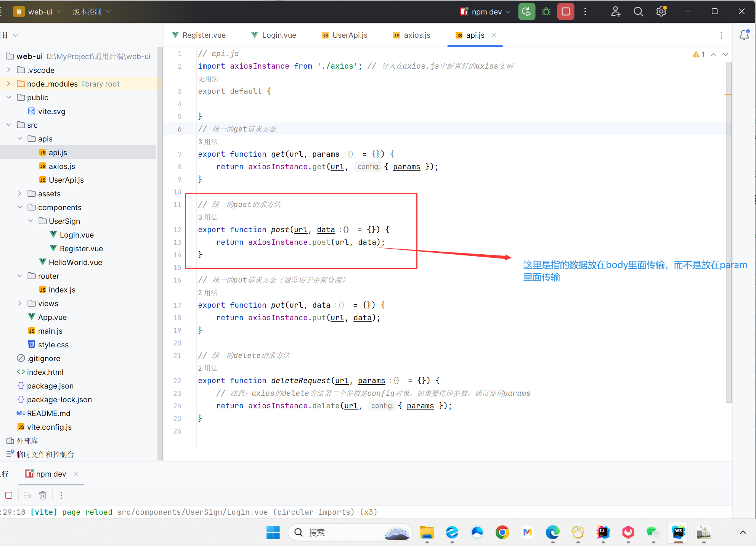Screen dimensions: 756x546
Task: Collapse the apis folder
Action: pyautogui.click(x=20, y=139)
